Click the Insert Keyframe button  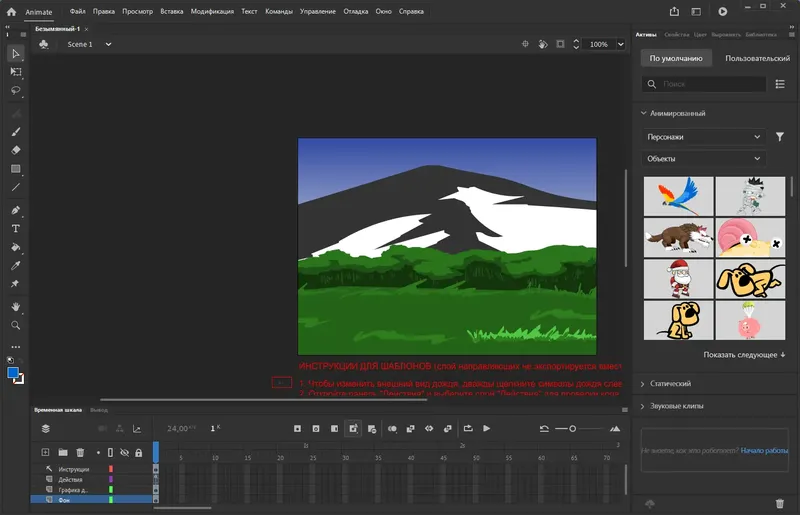(297, 429)
